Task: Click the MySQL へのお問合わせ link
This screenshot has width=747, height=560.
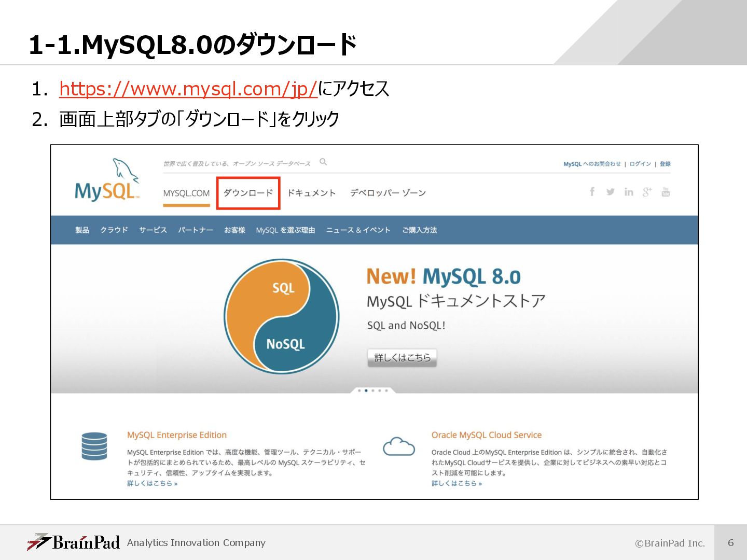Action: pos(592,164)
